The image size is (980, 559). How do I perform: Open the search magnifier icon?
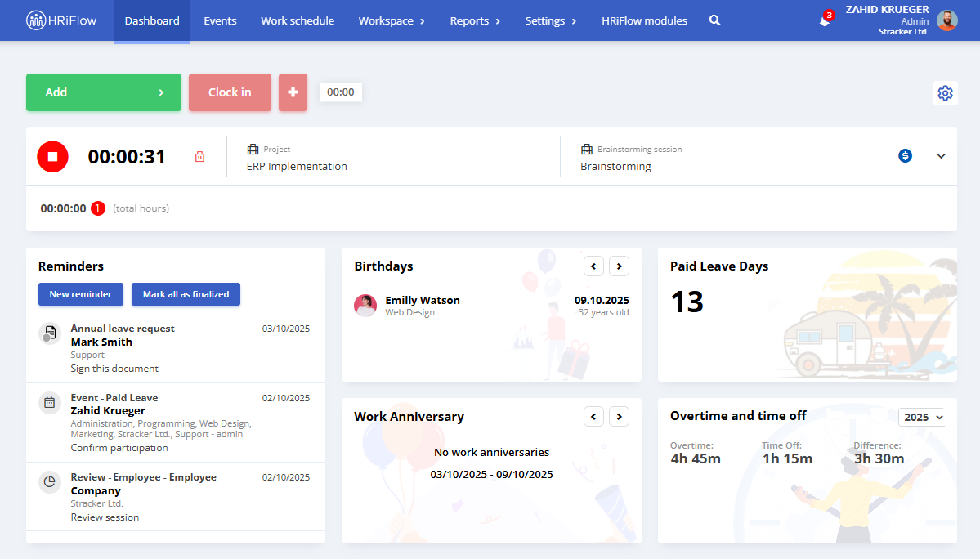[x=715, y=20]
